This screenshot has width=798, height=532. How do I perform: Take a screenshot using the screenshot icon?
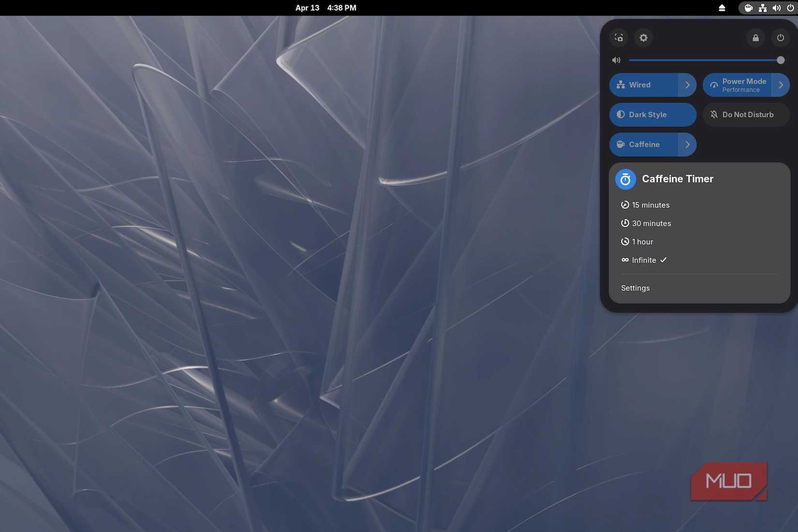tap(619, 38)
